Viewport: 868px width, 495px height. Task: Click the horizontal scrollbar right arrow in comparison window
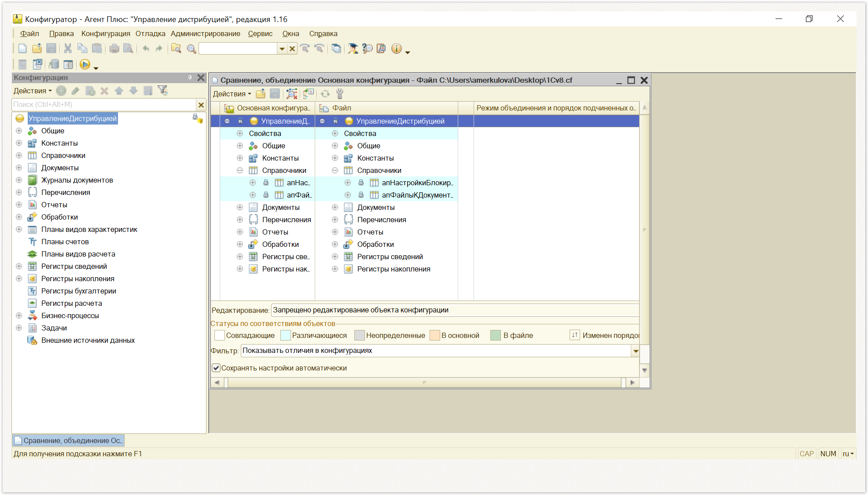pyautogui.click(x=633, y=382)
